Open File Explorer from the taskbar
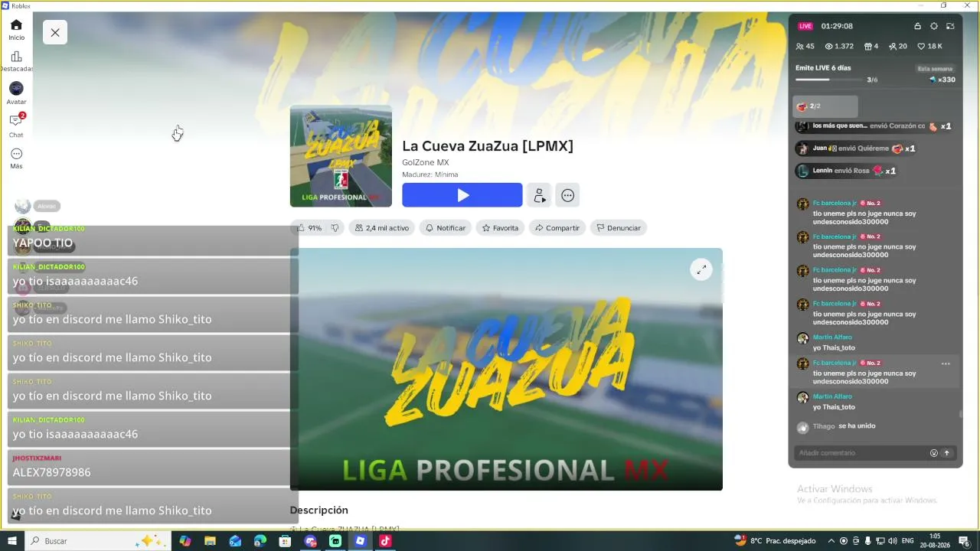Screen dimensions: 980x551 click(x=210, y=541)
